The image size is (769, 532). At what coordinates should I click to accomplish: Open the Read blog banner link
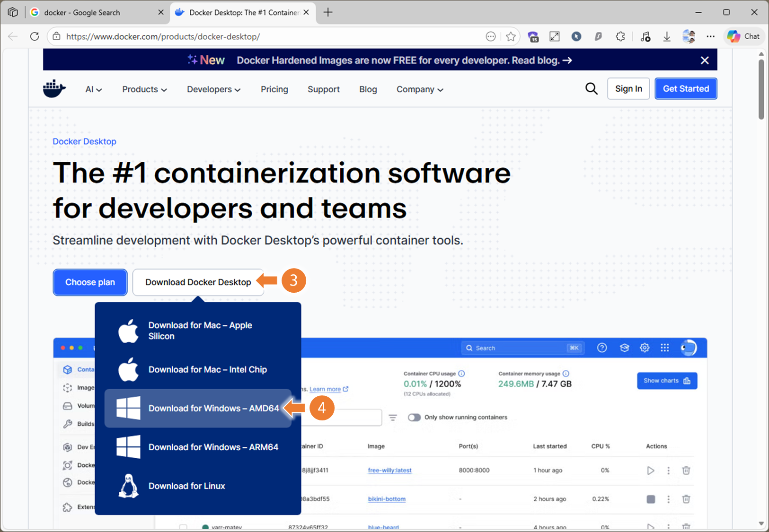tap(542, 60)
